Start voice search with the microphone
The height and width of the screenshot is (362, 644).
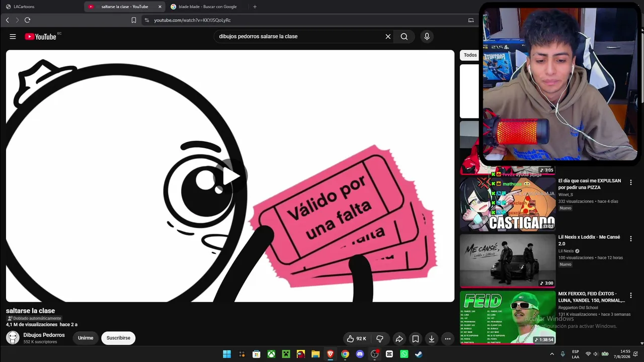coord(427,36)
